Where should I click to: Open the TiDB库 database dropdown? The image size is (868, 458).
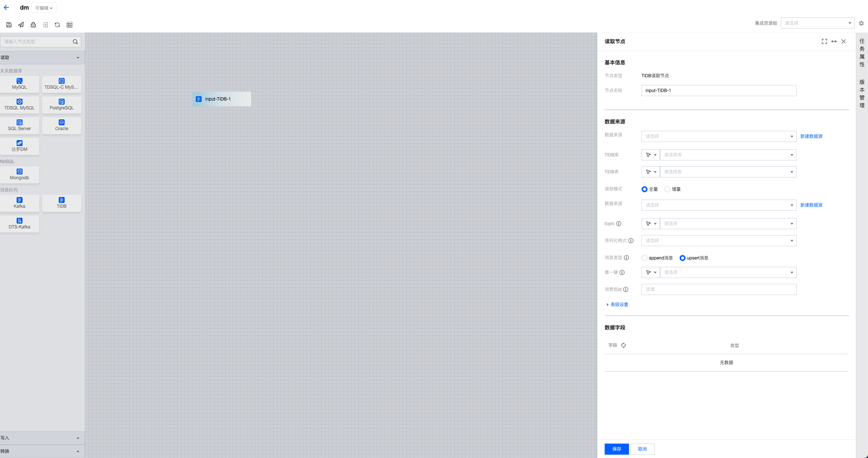tap(728, 155)
